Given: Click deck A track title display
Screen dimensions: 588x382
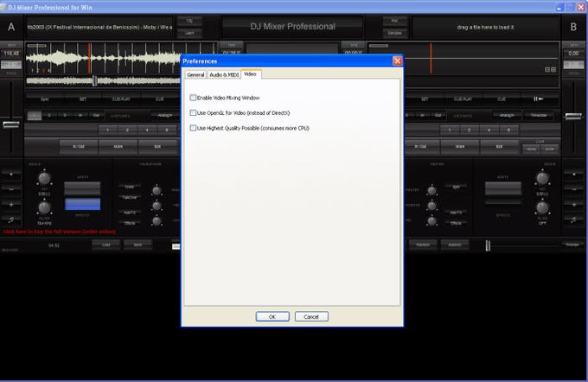Looking at the screenshot, I should pyautogui.click(x=99, y=27).
